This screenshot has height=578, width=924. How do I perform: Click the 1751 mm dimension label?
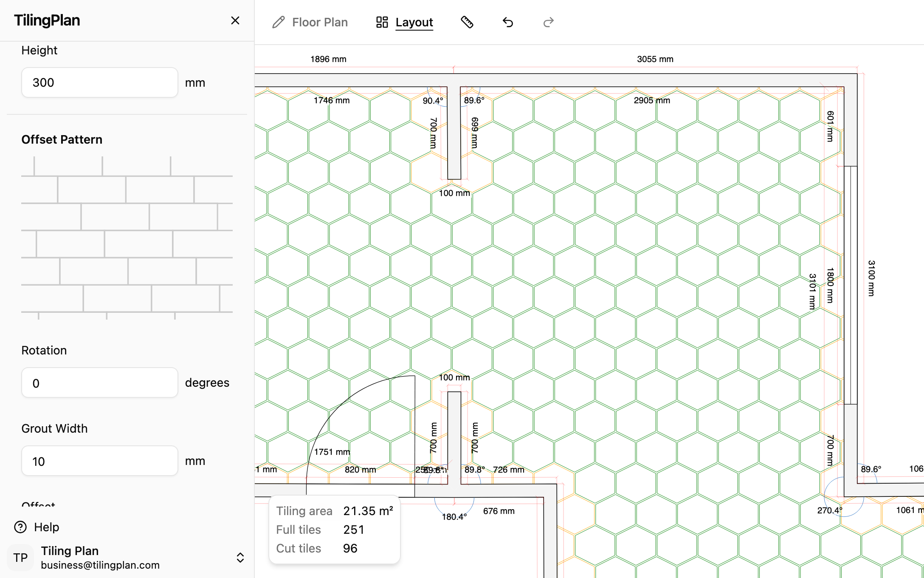click(332, 452)
